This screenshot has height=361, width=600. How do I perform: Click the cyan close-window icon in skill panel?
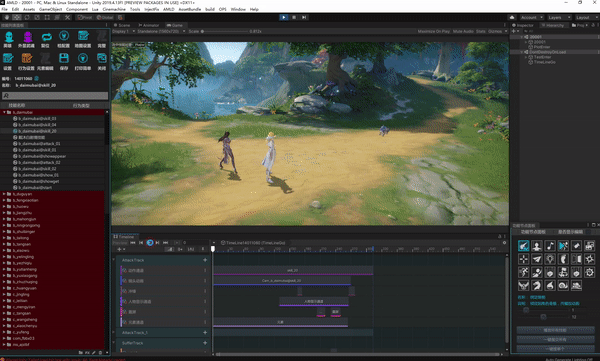click(101, 58)
